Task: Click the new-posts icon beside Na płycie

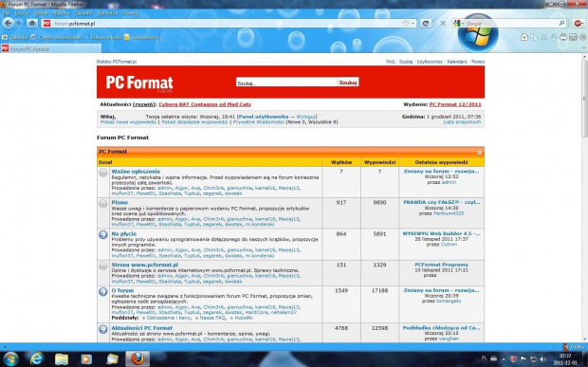Action: pyautogui.click(x=103, y=234)
